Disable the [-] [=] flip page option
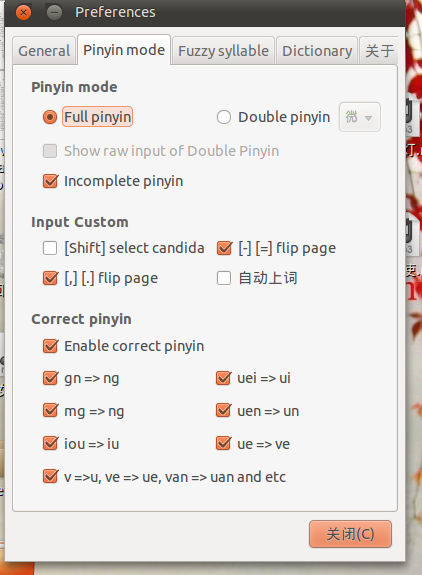This screenshot has height=575, width=422. click(x=224, y=248)
